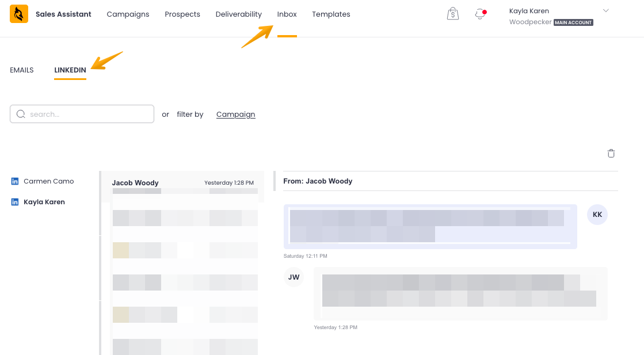Click the JW sender avatar

point(294,277)
